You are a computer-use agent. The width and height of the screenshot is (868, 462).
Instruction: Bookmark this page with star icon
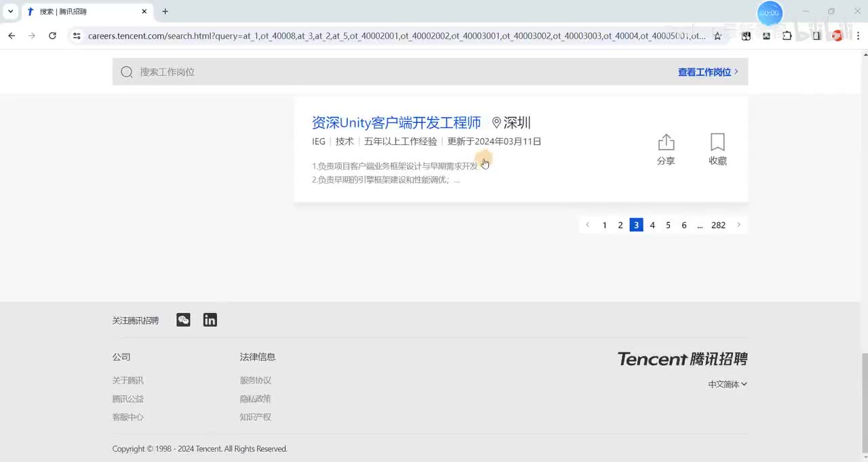tap(717, 36)
